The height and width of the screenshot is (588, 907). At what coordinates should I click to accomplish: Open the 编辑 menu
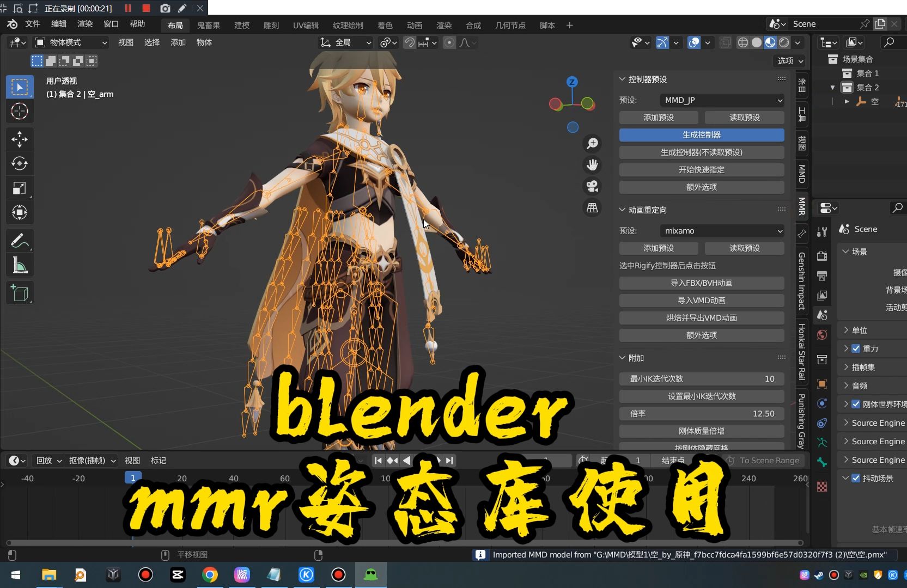pyautogui.click(x=59, y=24)
